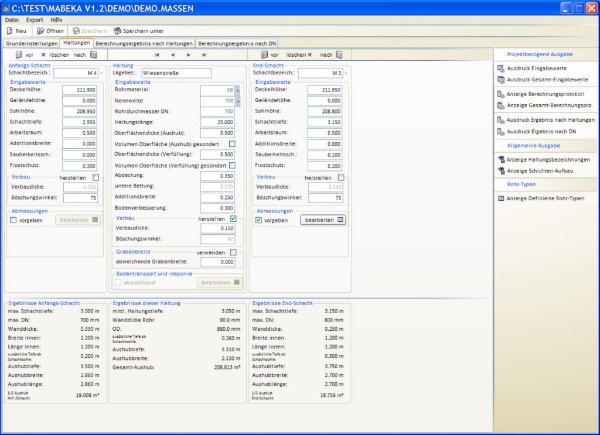Jump to the last Haltung record
600x435 pixels.
(204, 55)
